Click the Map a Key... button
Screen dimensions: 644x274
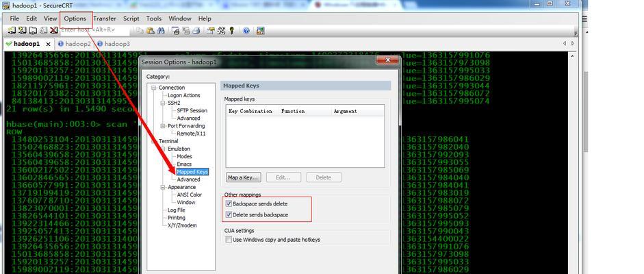244,177
